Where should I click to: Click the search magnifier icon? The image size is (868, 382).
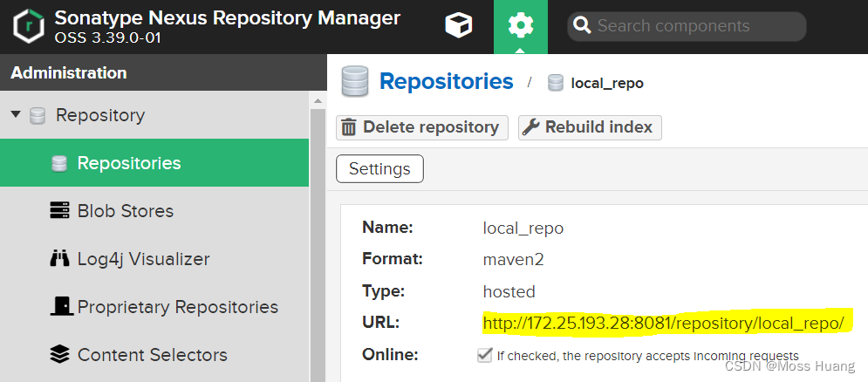(582, 25)
